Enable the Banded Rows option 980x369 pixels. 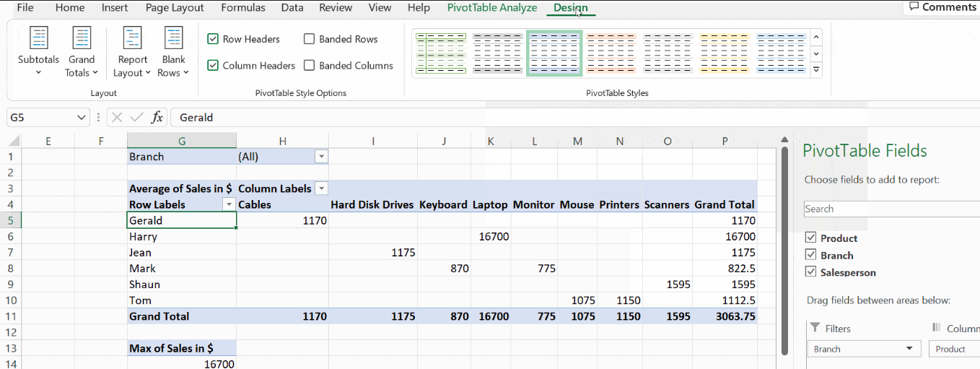[x=310, y=39]
